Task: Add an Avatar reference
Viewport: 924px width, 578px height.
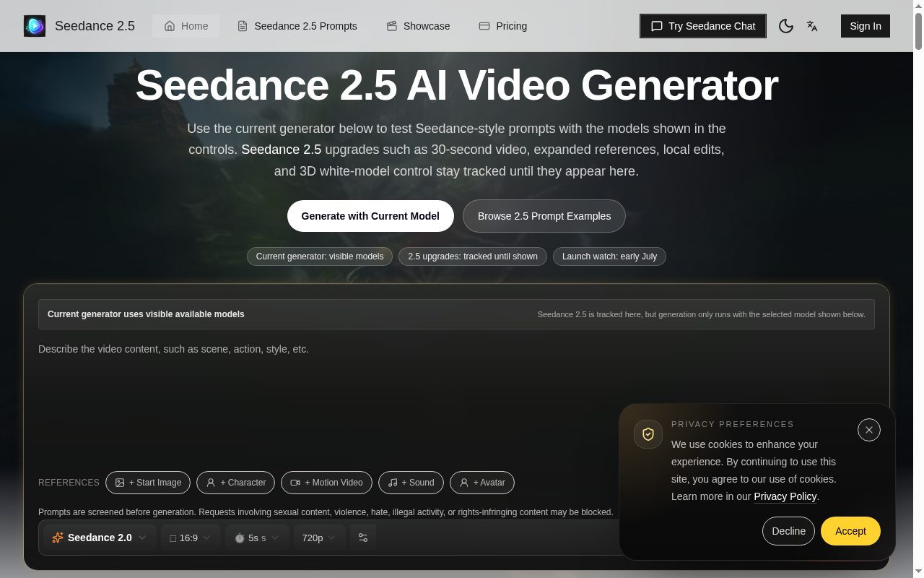Action: (x=482, y=483)
